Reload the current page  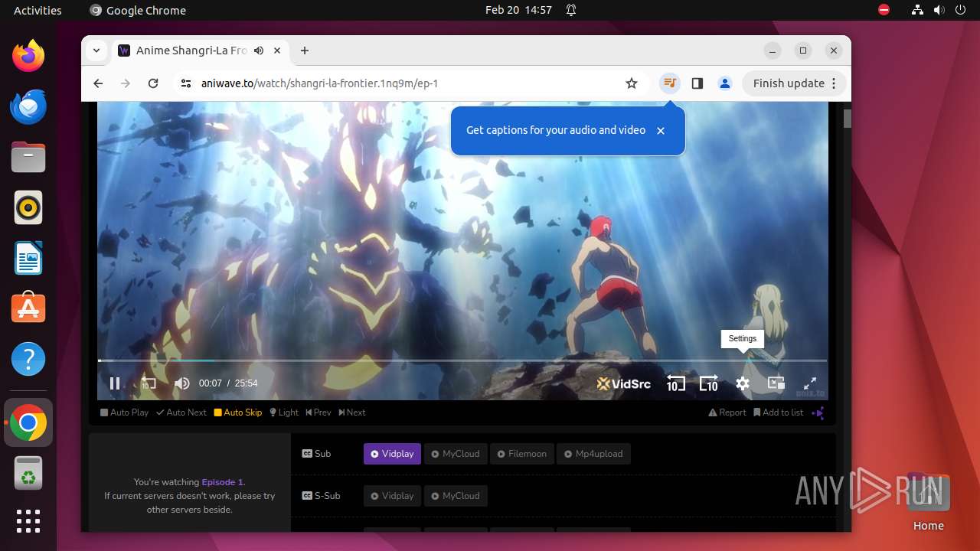pos(153,83)
